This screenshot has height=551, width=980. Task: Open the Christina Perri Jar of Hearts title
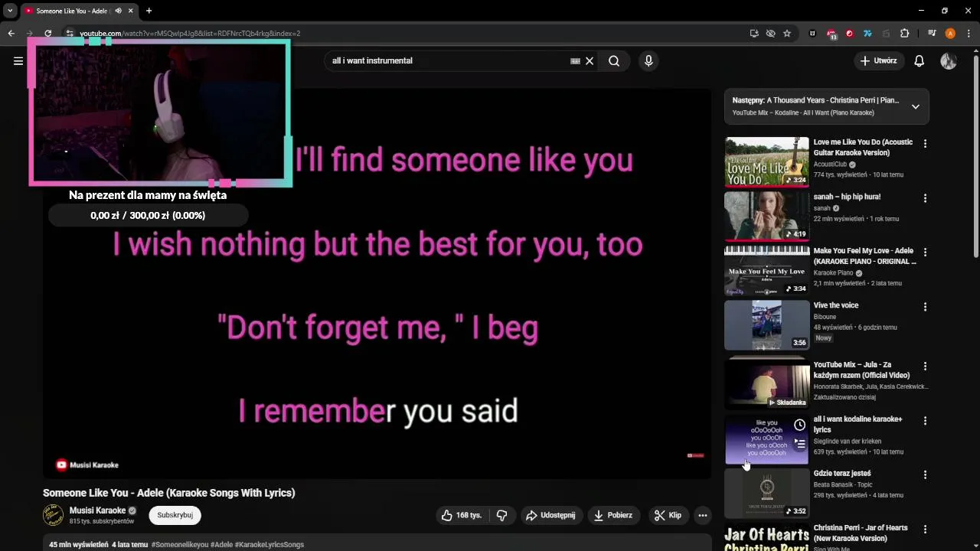861,533
